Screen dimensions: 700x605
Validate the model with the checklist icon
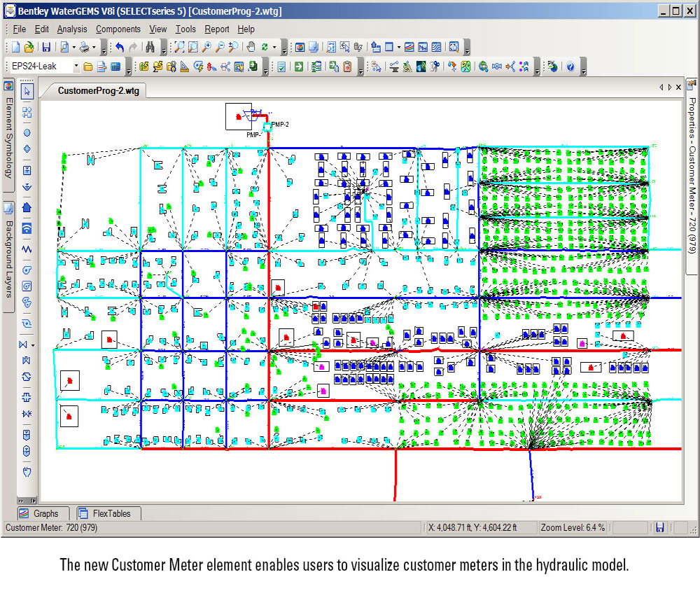tap(281, 67)
